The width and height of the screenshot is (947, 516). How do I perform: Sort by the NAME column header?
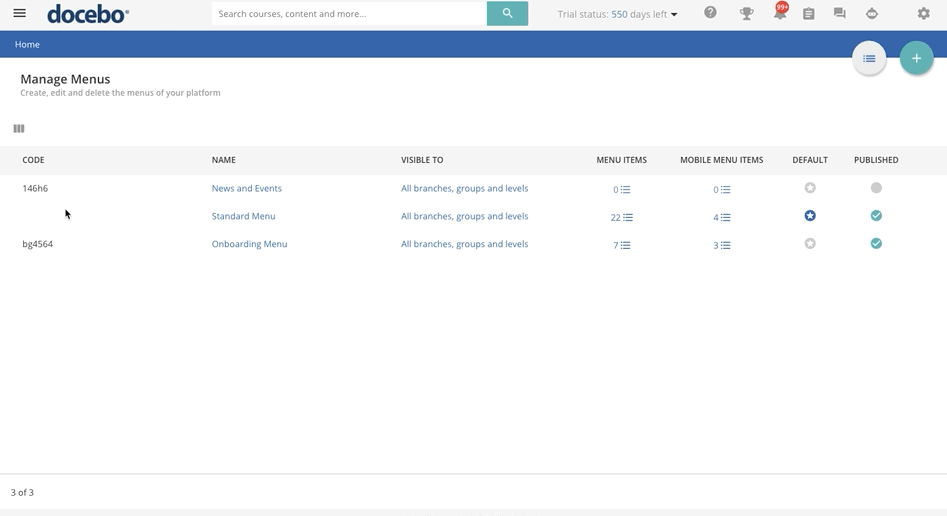[223, 160]
